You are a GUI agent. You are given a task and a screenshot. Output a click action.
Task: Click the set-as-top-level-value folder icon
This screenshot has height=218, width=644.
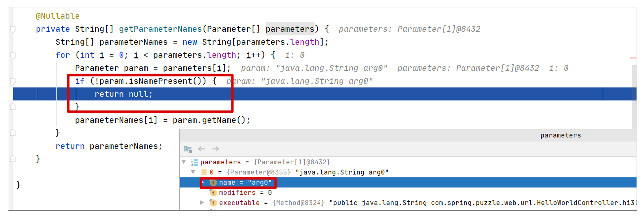pyautogui.click(x=188, y=149)
